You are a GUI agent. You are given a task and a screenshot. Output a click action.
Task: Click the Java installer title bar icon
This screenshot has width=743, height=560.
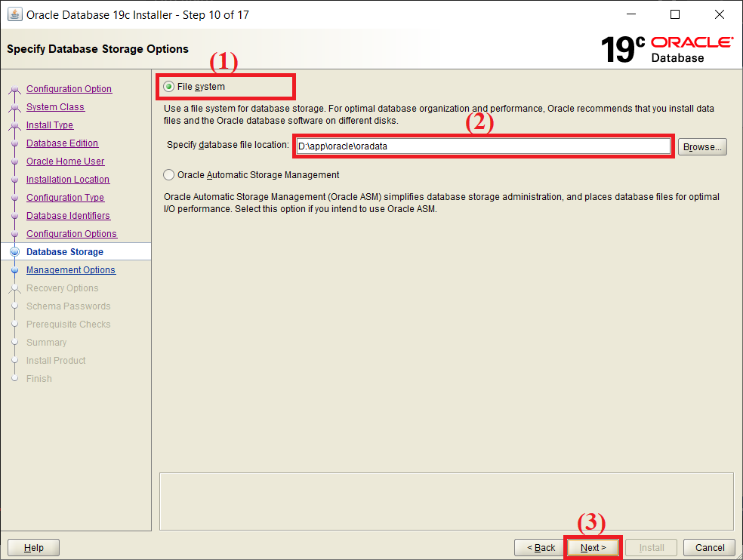(x=14, y=14)
